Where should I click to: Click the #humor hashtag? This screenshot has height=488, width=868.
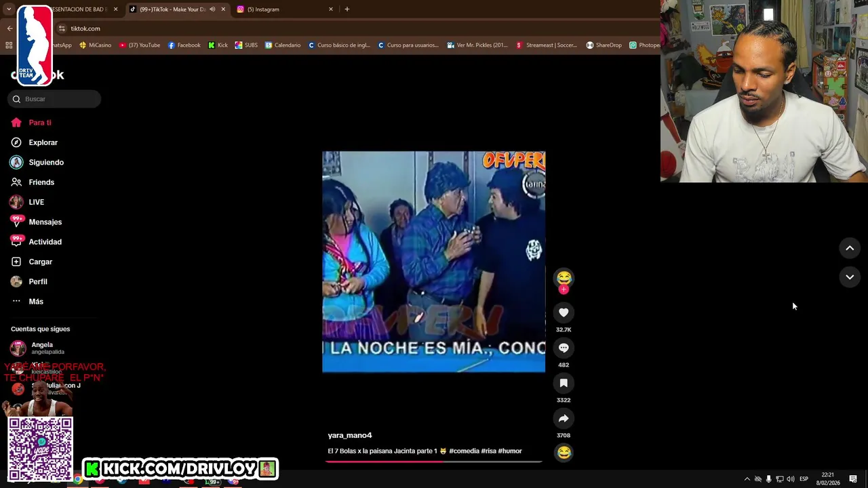pos(510,451)
